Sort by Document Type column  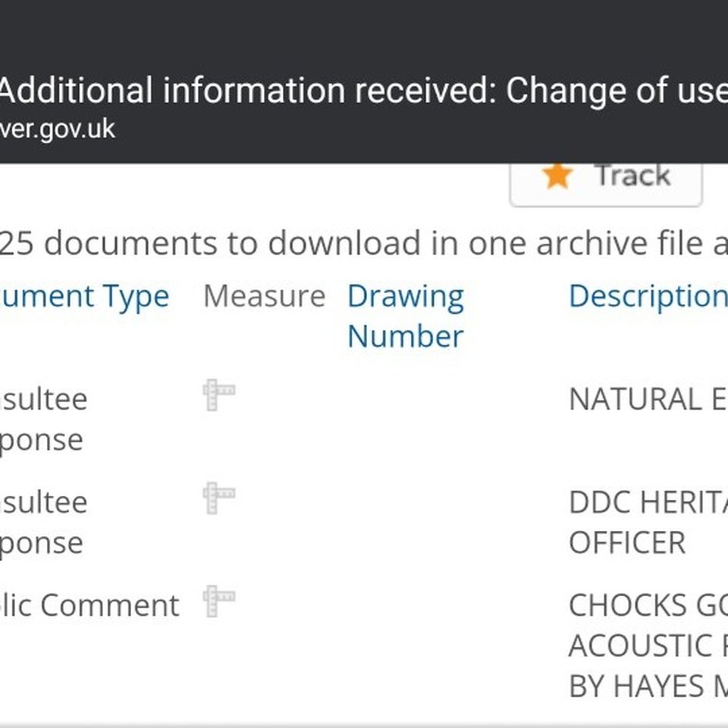(84, 297)
